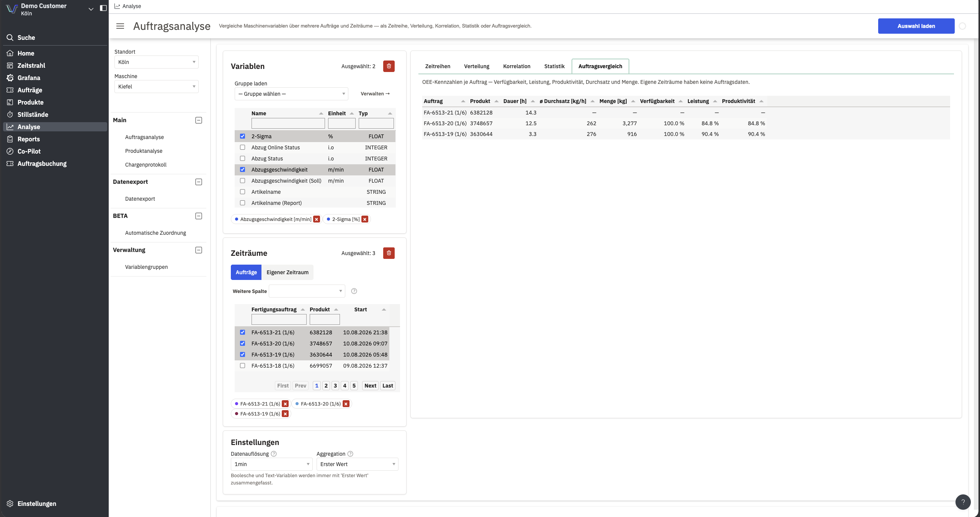Remove the 2-Sigma [%] chip
Screen dimensions: 980x517
coord(365,219)
